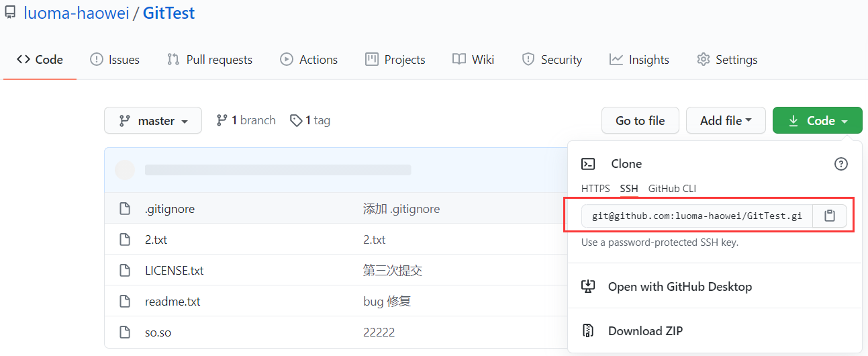Open the Security tab
Screen dimensions: 868x356
pos(552,60)
